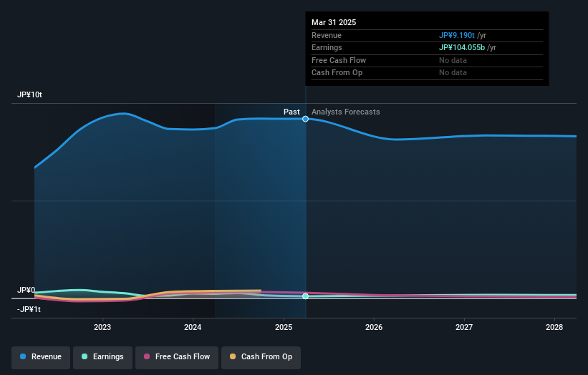
Task: Click the pink Free Cash Flow dot
Action: click(x=147, y=356)
